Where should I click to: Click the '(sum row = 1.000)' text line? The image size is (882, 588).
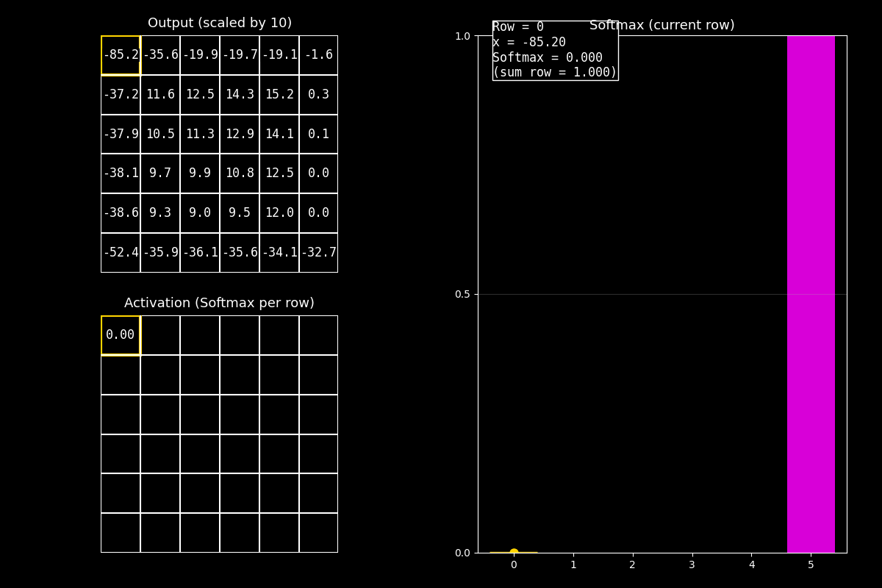554,72
